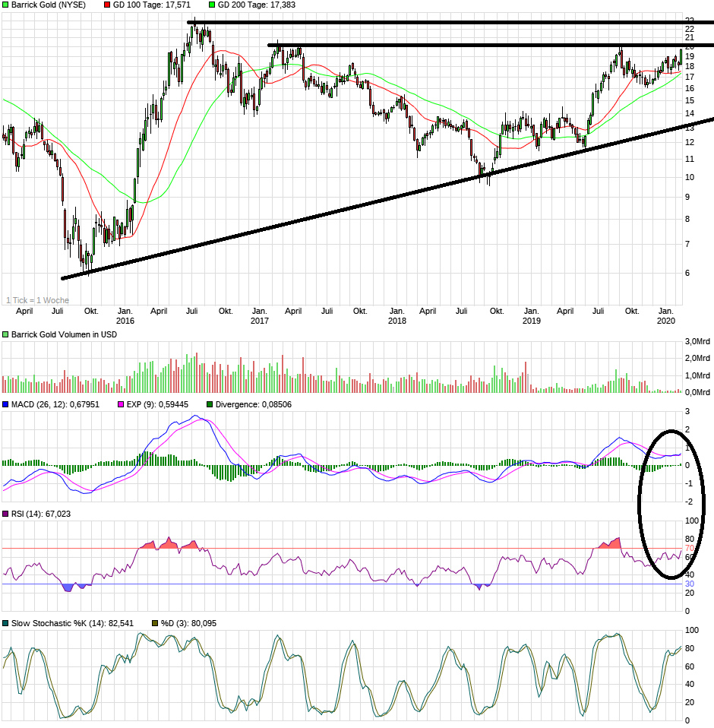Screen dimensions: 714x728
Task: Click the 'GD 200 Tage: 17,383' label
Action: point(257,5)
